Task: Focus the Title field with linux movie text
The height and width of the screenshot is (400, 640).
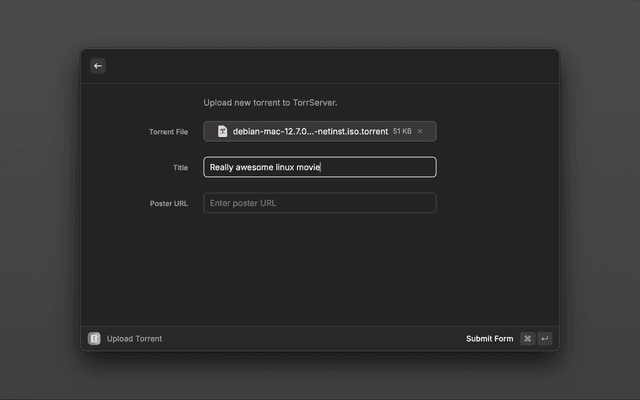Action: (320, 167)
